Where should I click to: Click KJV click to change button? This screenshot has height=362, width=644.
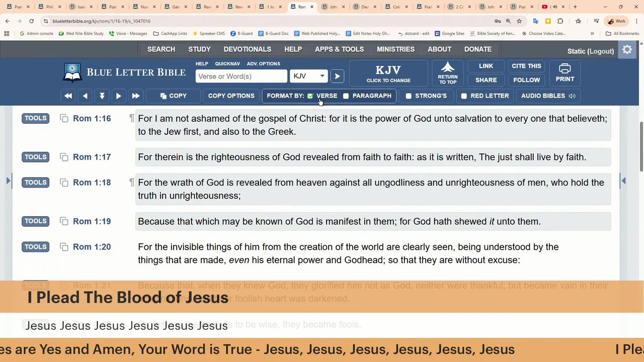[388, 73]
